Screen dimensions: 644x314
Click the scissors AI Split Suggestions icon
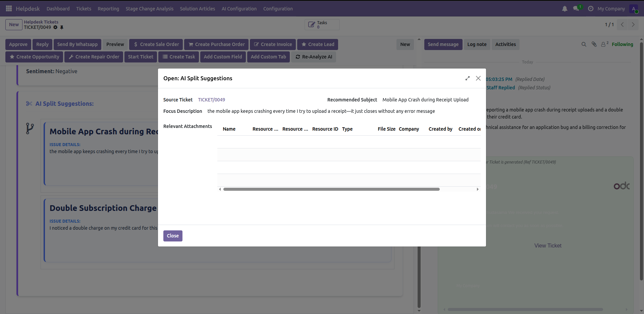[x=29, y=104]
